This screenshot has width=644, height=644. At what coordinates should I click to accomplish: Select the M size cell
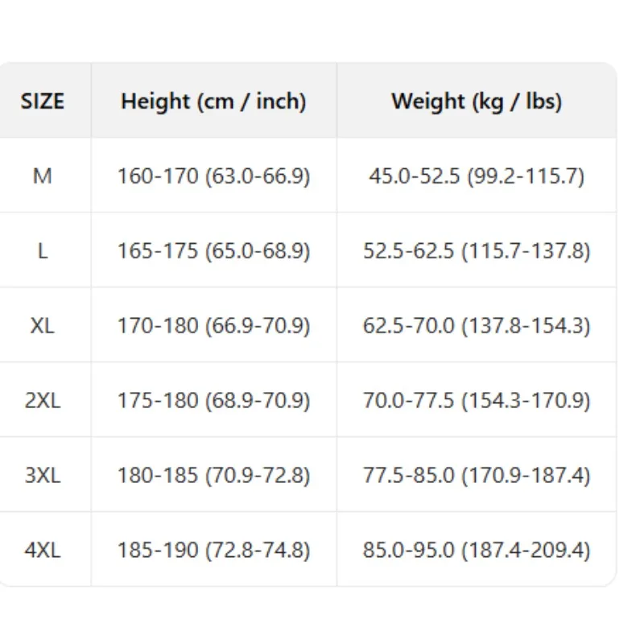(43, 175)
